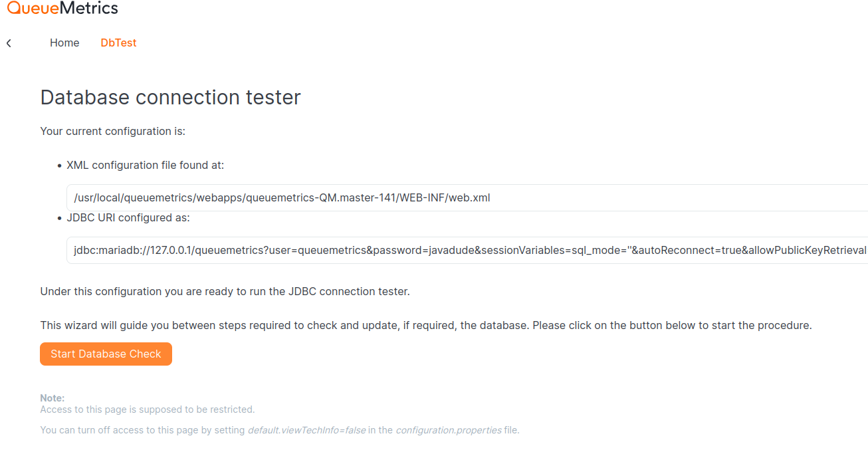This screenshot has height=466, width=868.
Task: Click the bold Note label
Action: (53, 398)
